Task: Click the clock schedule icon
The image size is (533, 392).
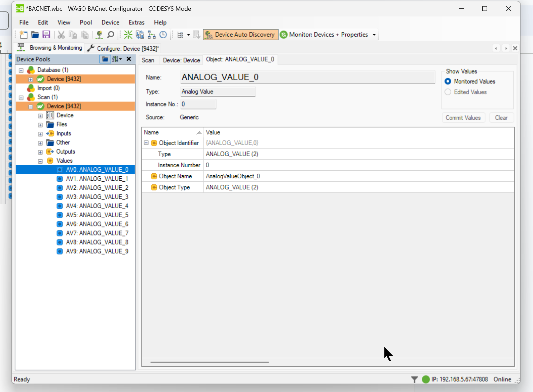Action: (x=163, y=35)
